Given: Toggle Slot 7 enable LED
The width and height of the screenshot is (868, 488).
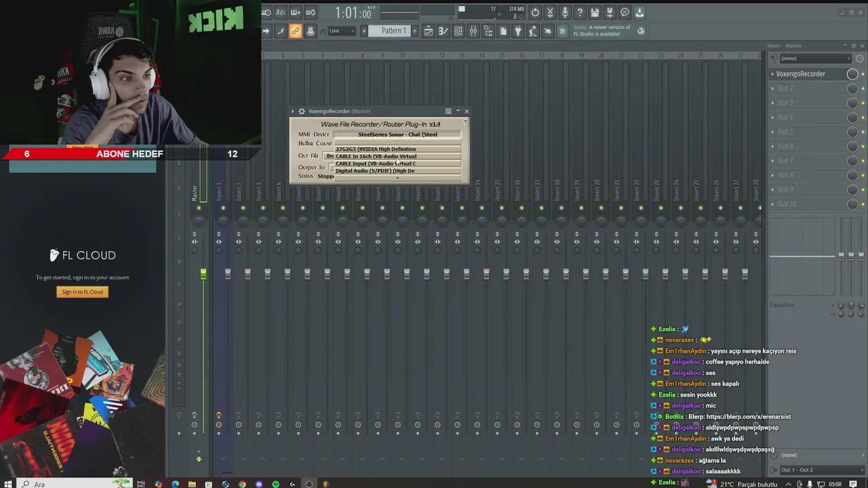Looking at the screenshot, I should pyautogui.click(x=863, y=161).
